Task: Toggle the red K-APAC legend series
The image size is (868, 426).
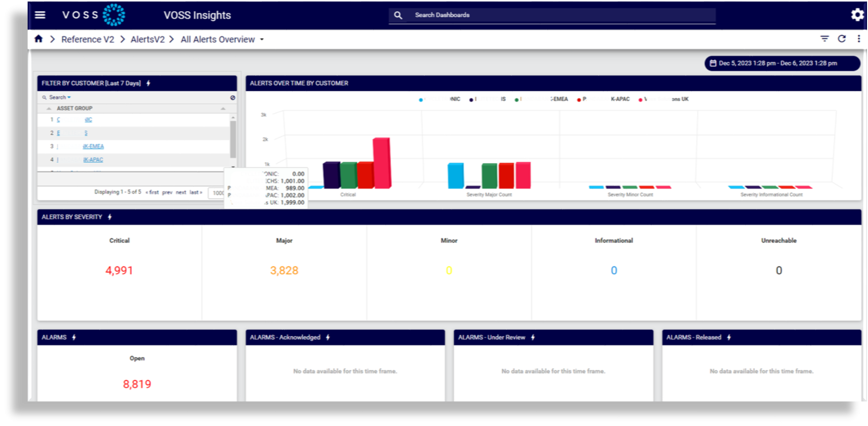Action: tap(603, 99)
